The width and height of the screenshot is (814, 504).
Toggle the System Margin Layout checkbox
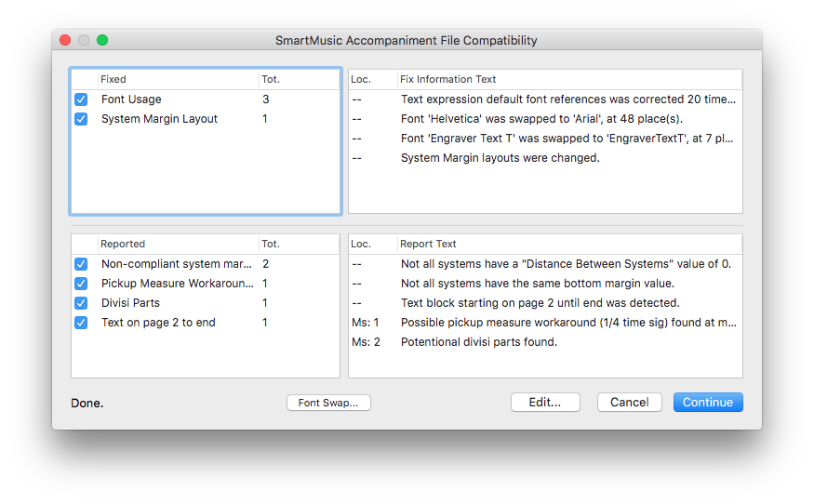coord(81,119)
